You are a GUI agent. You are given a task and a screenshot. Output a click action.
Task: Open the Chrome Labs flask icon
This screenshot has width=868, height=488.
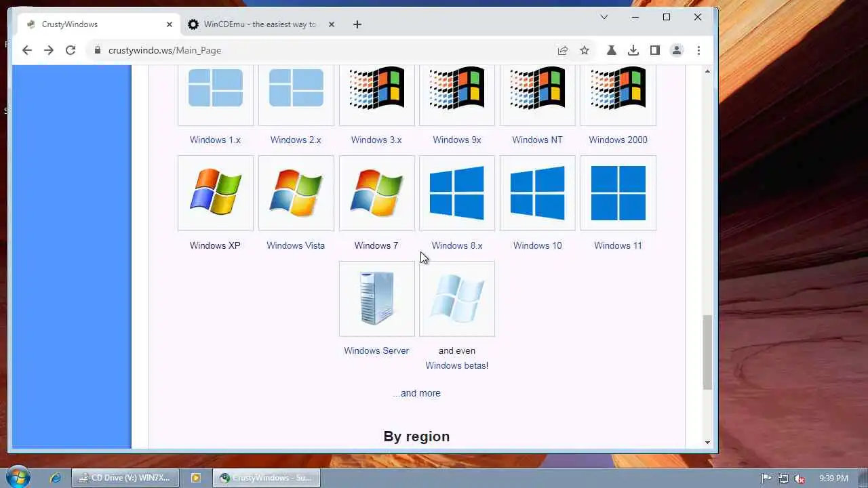(612, 50)
